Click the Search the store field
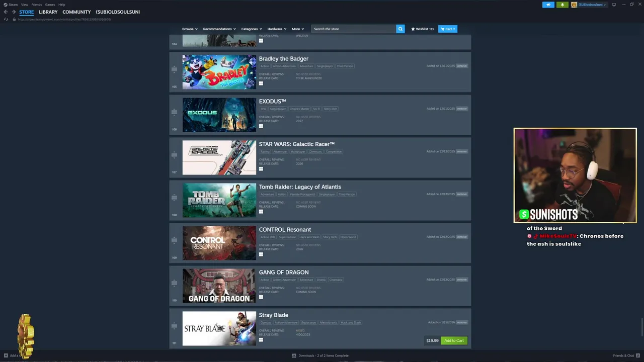The width and height of the screenshot is (644, 362). (x=353, y=29)
